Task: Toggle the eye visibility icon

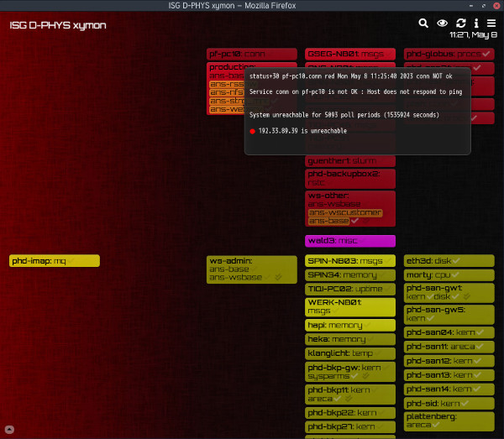Action: tap(443, 24)
